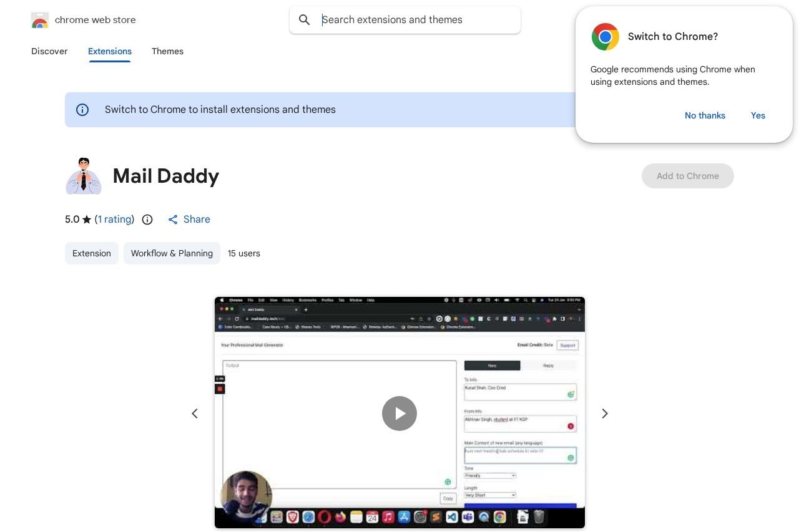The height and width of the screenshot is (532, 799).
Task: Select the Workflow & Planning category
Action: pyautogui.click(x=172, y=253)
